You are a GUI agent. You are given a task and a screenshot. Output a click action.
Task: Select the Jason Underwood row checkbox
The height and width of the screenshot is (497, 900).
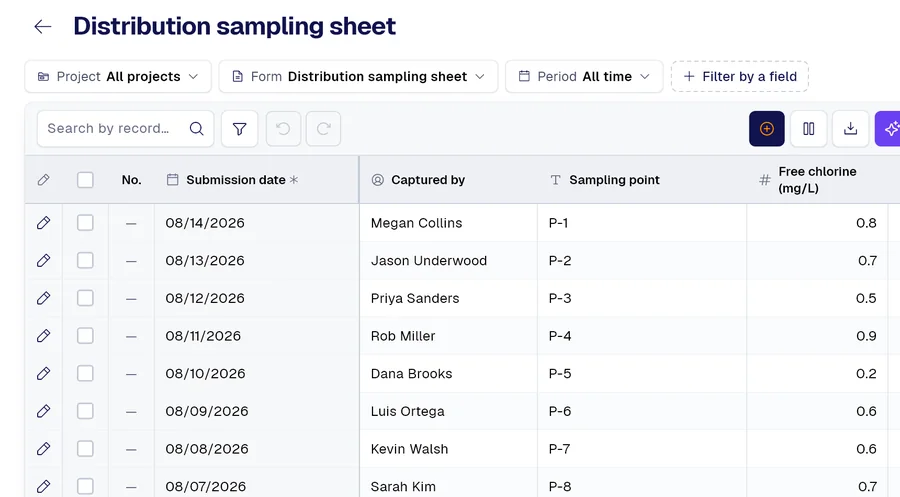(x=85, y=261)
